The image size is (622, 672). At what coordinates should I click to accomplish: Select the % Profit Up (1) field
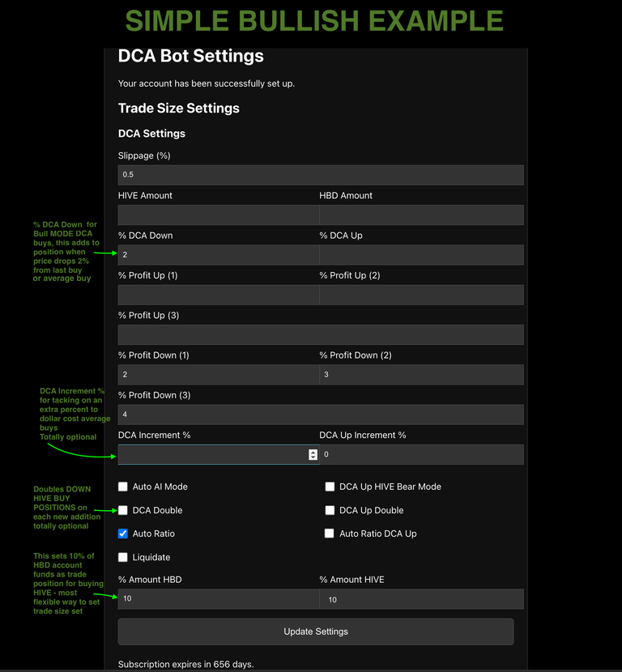pos(219,295)
